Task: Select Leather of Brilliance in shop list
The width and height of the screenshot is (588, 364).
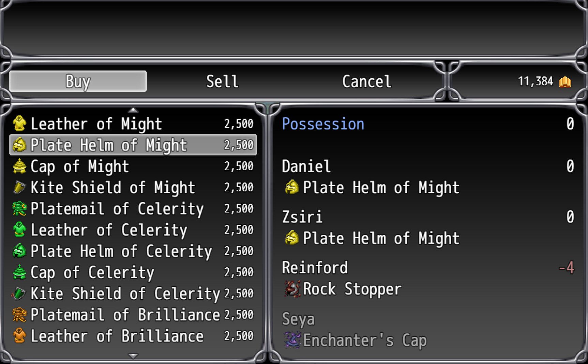Action: (117, 336)
